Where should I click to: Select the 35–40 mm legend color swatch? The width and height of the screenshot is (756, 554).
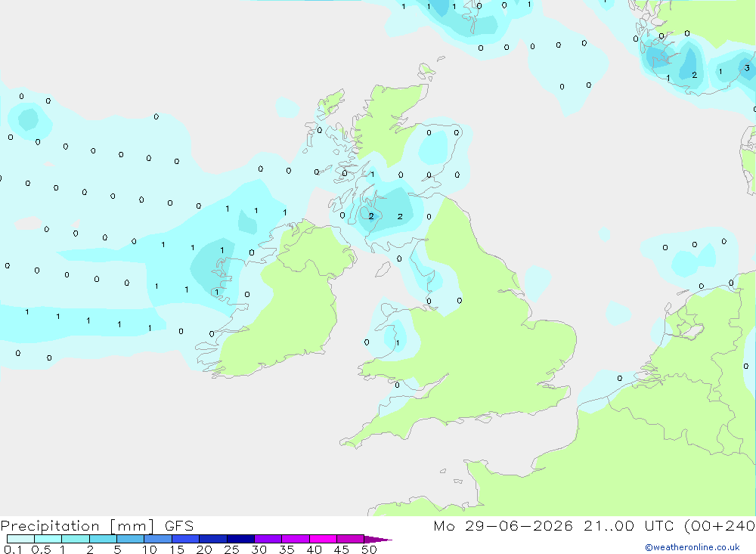tap(295, 539)
